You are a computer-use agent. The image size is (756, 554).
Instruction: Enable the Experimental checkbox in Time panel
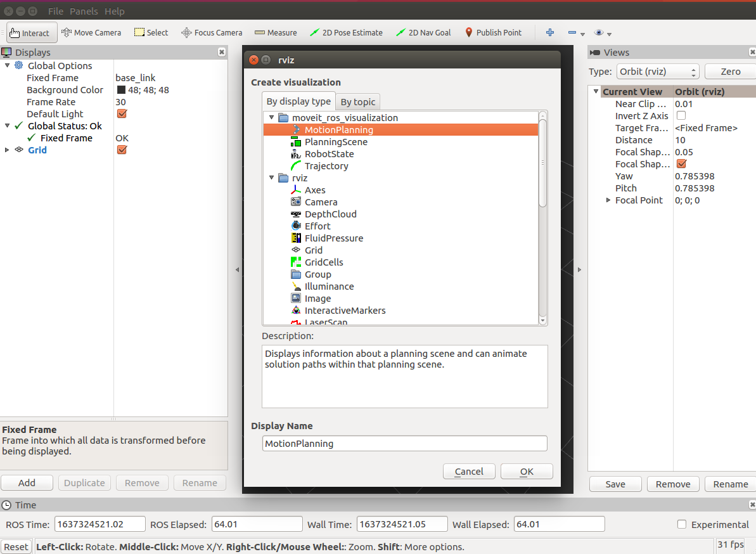tap(682, 524)
